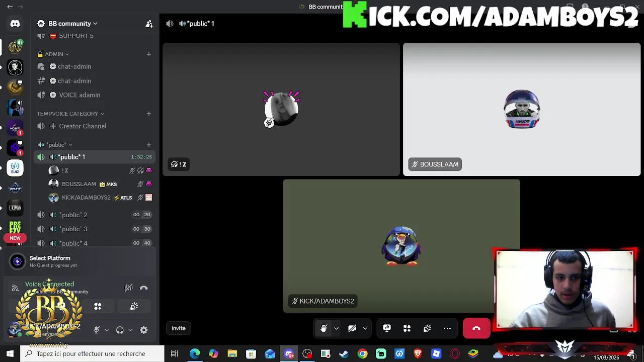Open the chat-admin forum channel

point(94,66)
